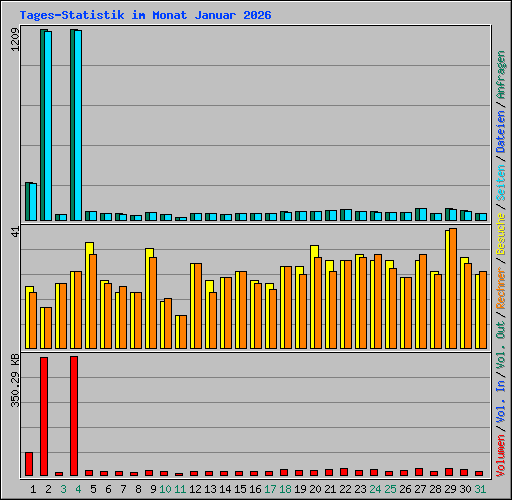512x500 pixels.
Task: Click the tall cyan bar for day 4
Action: [x=78, y=126]
